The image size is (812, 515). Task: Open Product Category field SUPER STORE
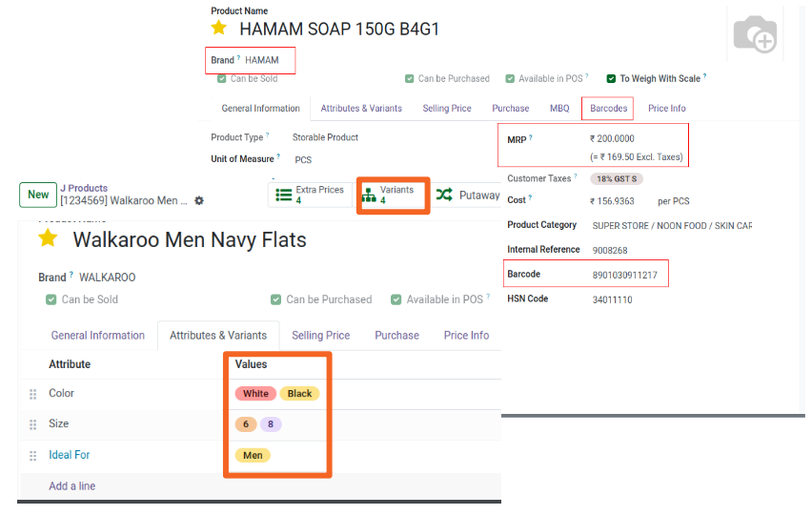click(672, 226)
